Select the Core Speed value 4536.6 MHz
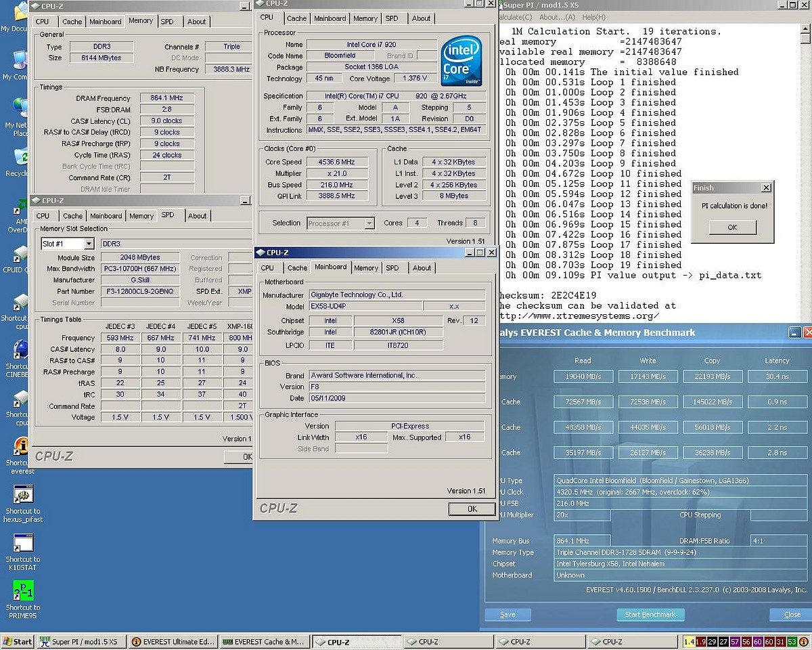Image resolution: width=812 pixels, height=650 pixels. tap(338, 162)
